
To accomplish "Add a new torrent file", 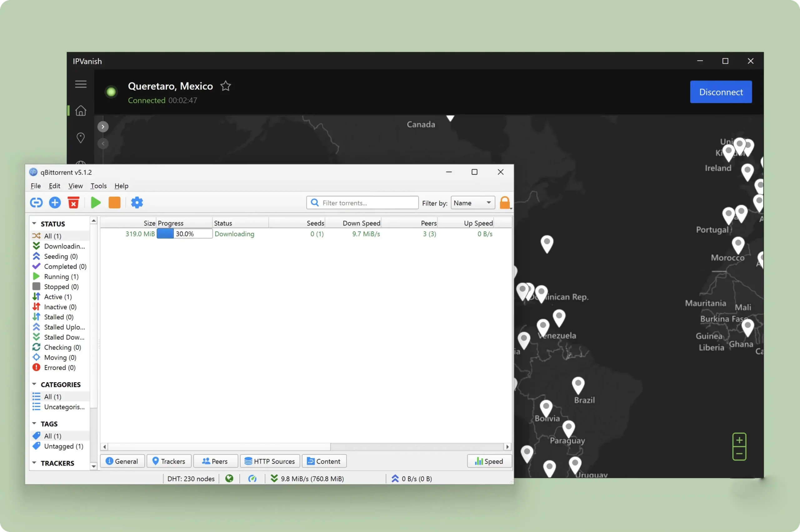I will (55, 202).
